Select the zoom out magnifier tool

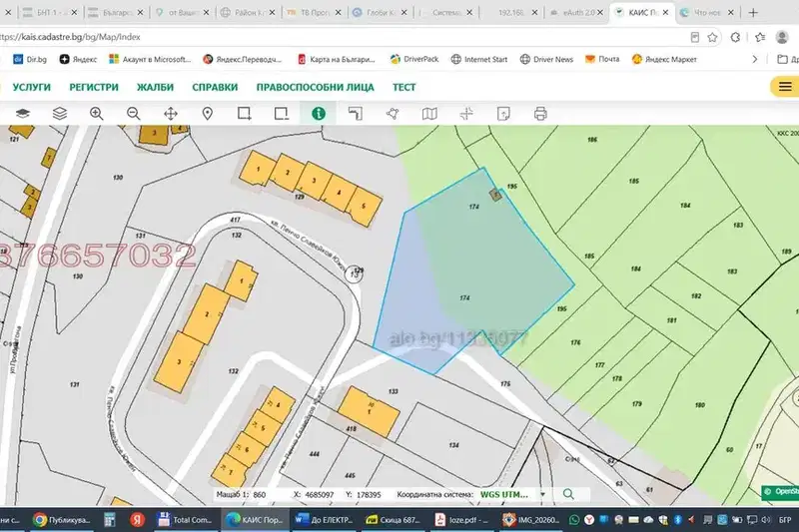tap(134, 113)
